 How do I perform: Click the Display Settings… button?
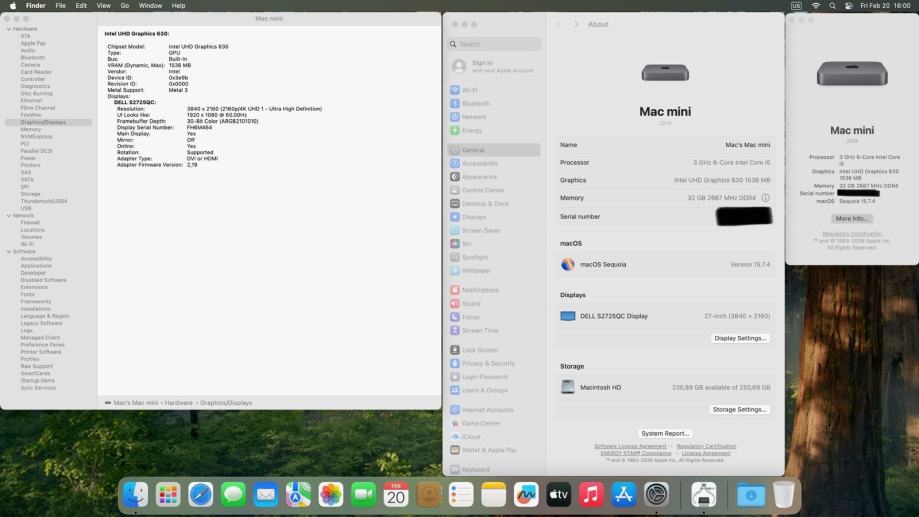tap(740, 338)
